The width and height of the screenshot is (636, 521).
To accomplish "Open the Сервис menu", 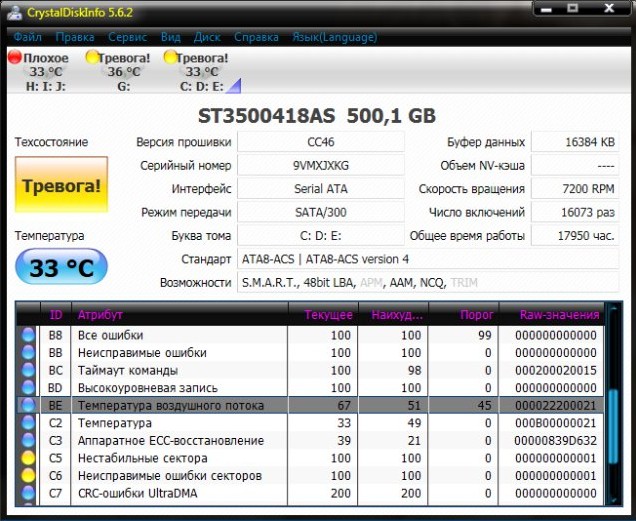I will [x=127, y=37].
